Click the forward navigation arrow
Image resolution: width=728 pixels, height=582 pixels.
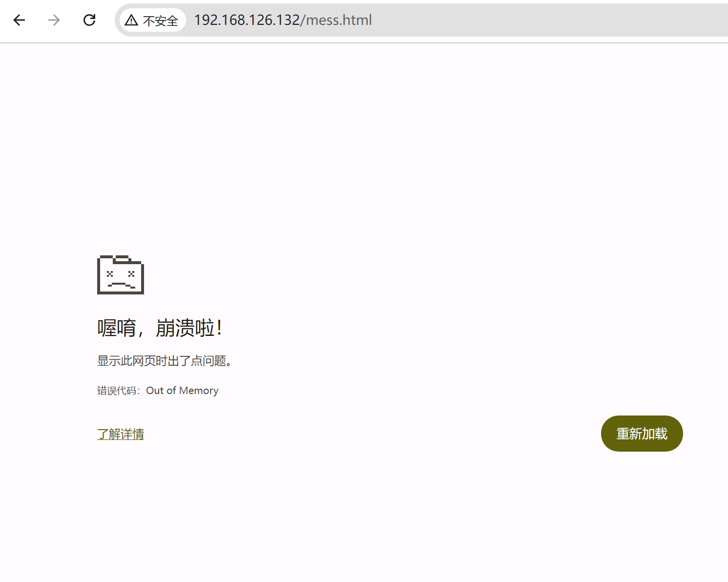pos(54,20)
